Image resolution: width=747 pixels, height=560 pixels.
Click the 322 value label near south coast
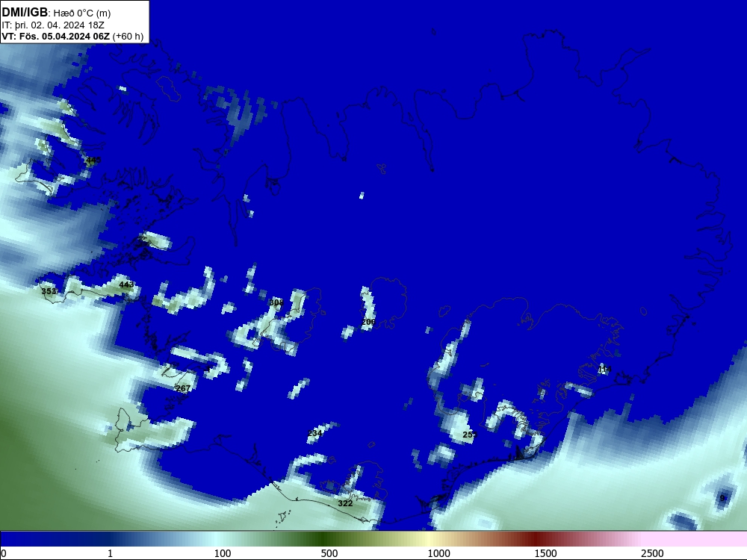point(345,503)
